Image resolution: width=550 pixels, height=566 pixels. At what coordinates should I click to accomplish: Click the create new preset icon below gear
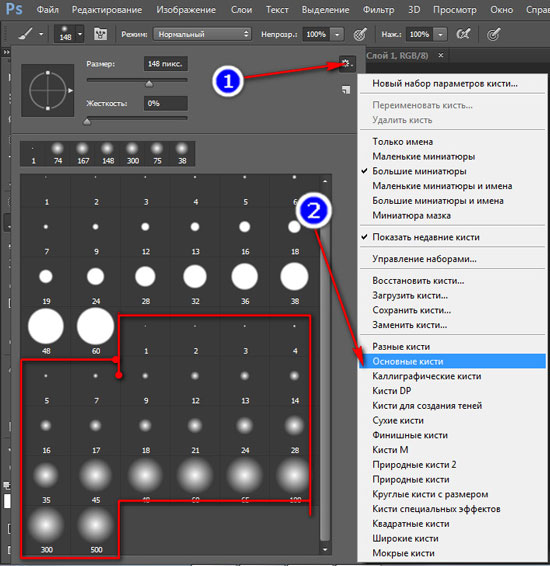point(346,90)
